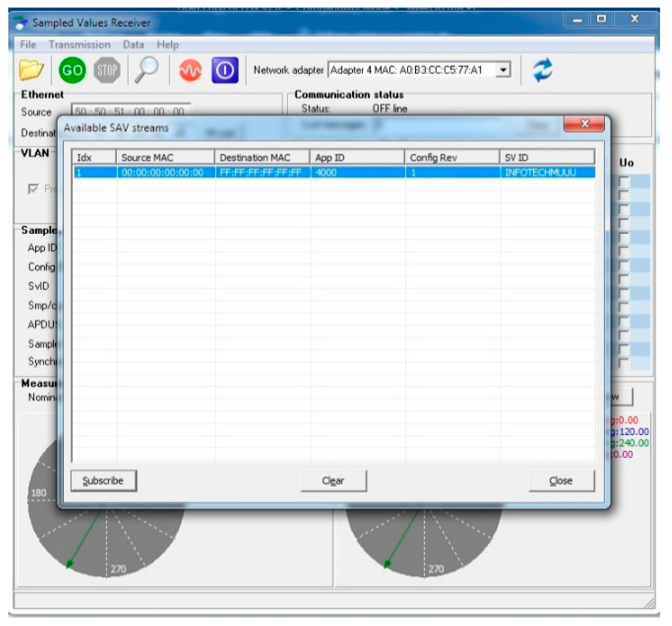Image resolution: width=672 pixels, height=626 pixels.
Task: Click the SV ID column header
Action: pos(546,158)
